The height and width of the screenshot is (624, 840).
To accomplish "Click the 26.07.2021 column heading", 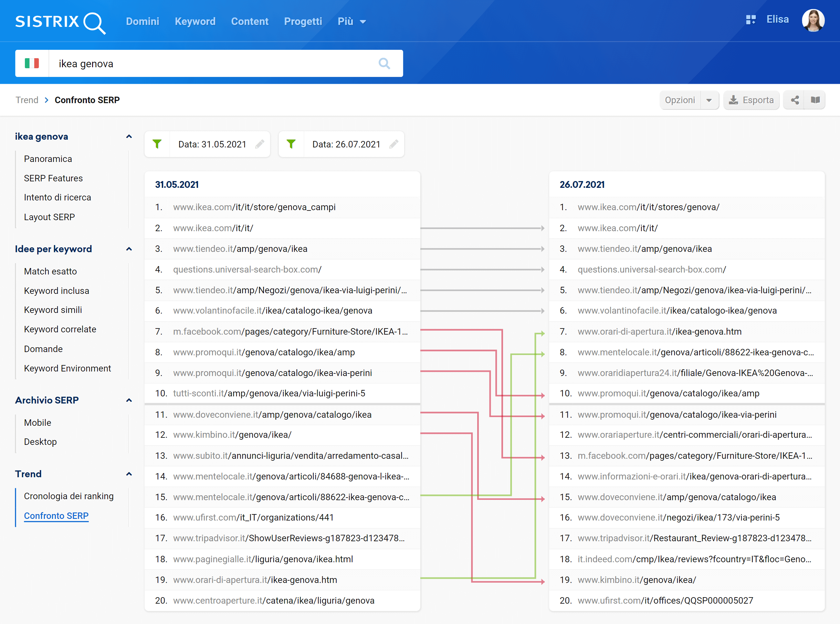I will [582, 185].
